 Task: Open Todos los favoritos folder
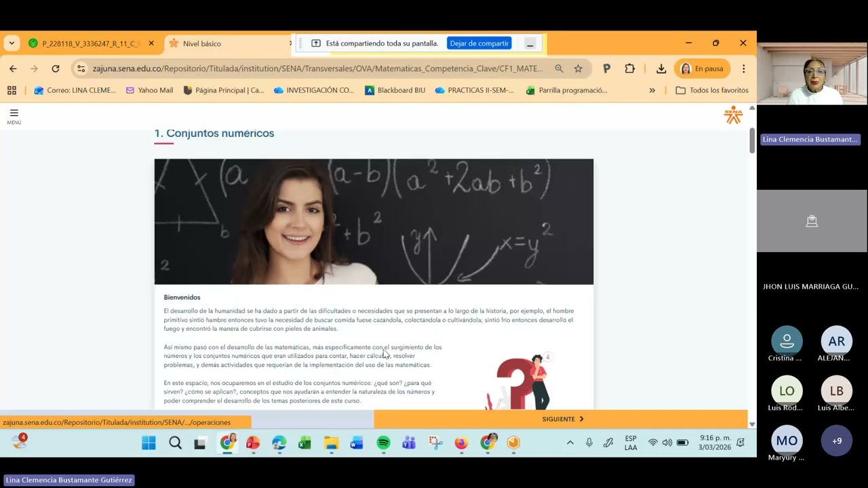click(712, 90)
